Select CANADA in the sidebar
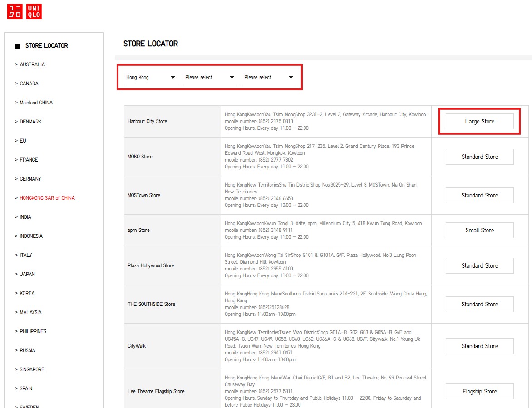Image resolution: width=532 pixels, height=408 pixels. click(x=29, y=84)
